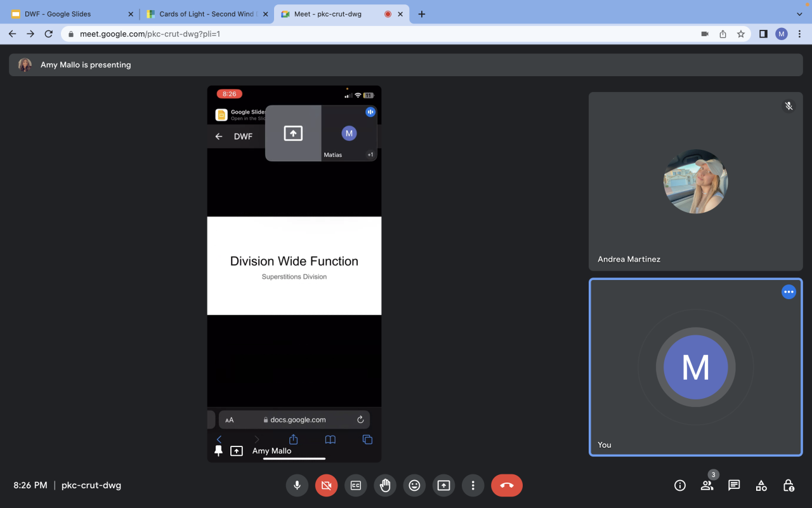
Task: Switch to the Cards of Light tab
Action: 203,14
